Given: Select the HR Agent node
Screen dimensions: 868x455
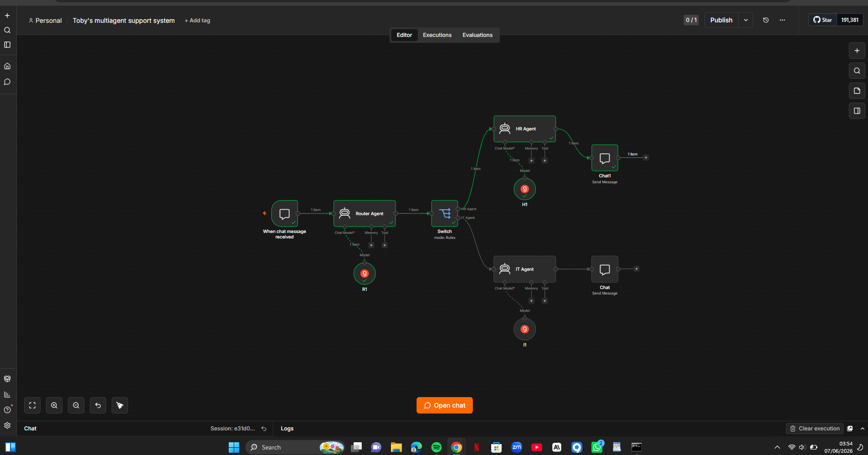Looking at the screenshot, I should coord(524,129).
